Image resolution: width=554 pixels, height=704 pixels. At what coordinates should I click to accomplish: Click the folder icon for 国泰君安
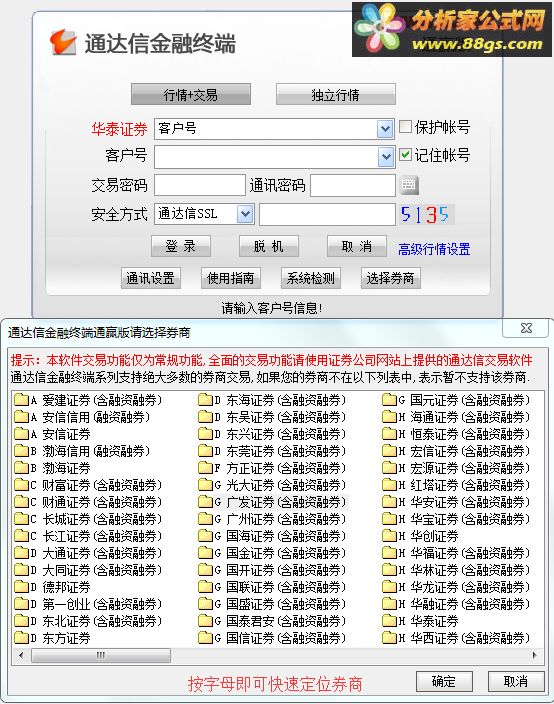click(205, 621)
